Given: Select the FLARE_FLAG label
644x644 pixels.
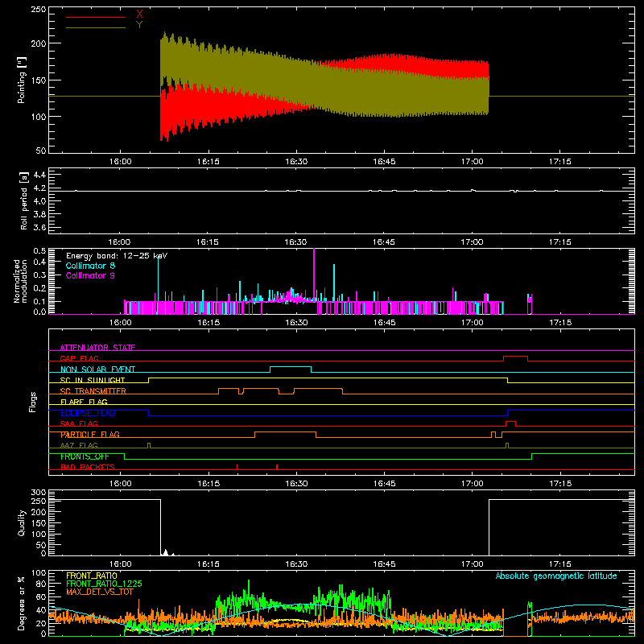Looking at the screenshot, I should coord(84,402).
